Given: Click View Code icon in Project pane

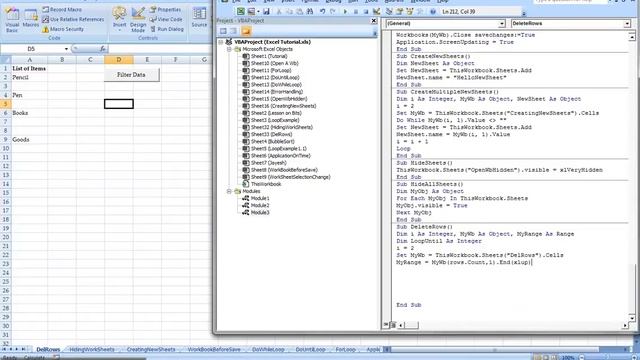Looking at the screenshot, I should [223, 31].
